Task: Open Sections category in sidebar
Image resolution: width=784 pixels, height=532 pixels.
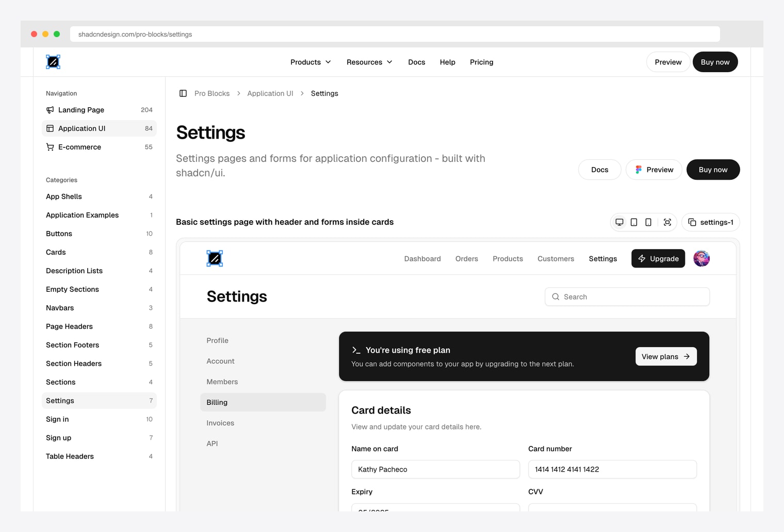Action: pos(99,382)
